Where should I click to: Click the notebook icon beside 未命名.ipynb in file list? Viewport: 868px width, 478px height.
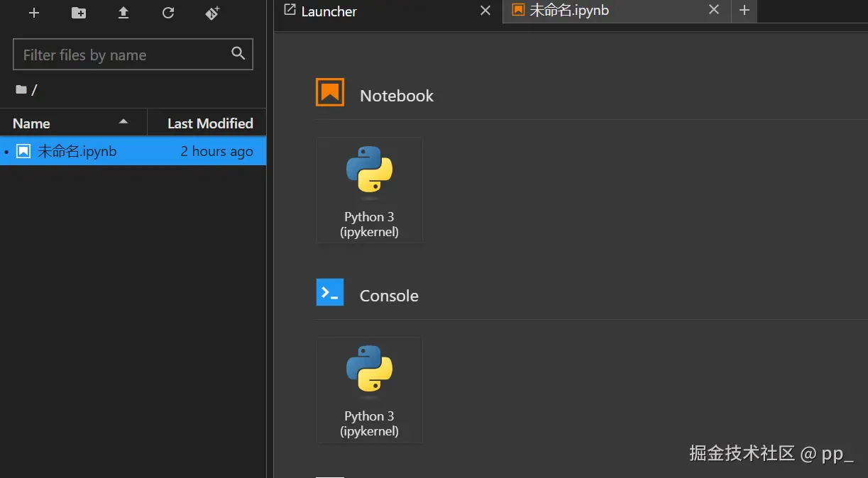pos(23,151)
